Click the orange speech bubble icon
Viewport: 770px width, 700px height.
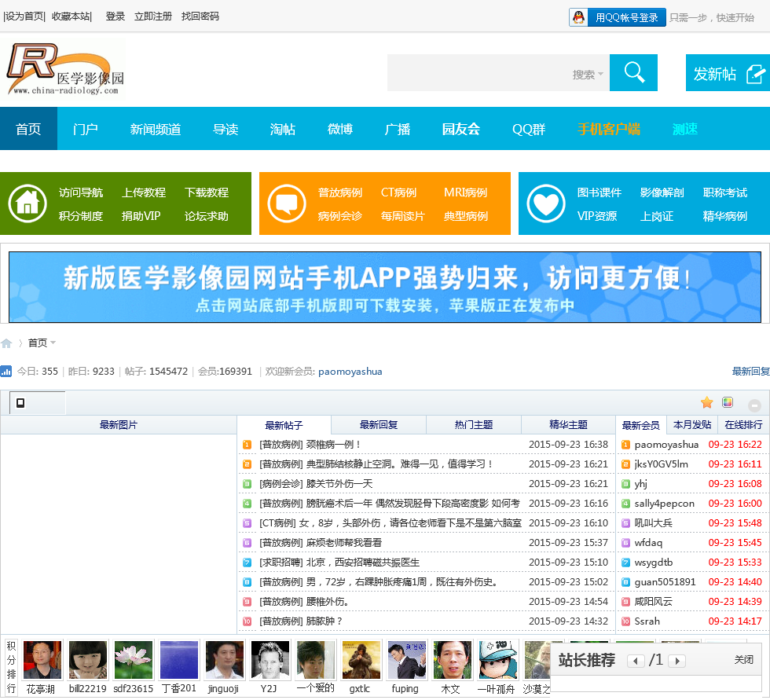[287, 203]
